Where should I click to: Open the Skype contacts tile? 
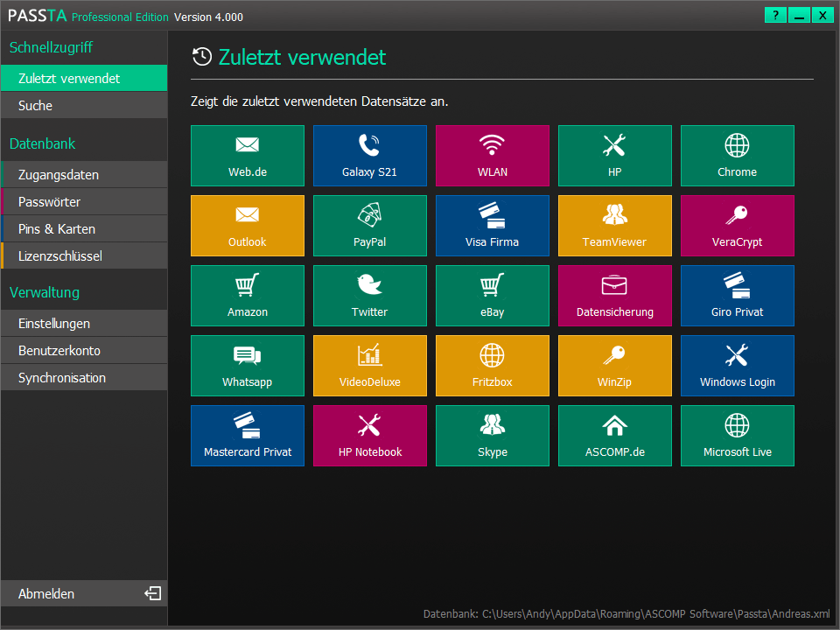(x=493, y=436)
